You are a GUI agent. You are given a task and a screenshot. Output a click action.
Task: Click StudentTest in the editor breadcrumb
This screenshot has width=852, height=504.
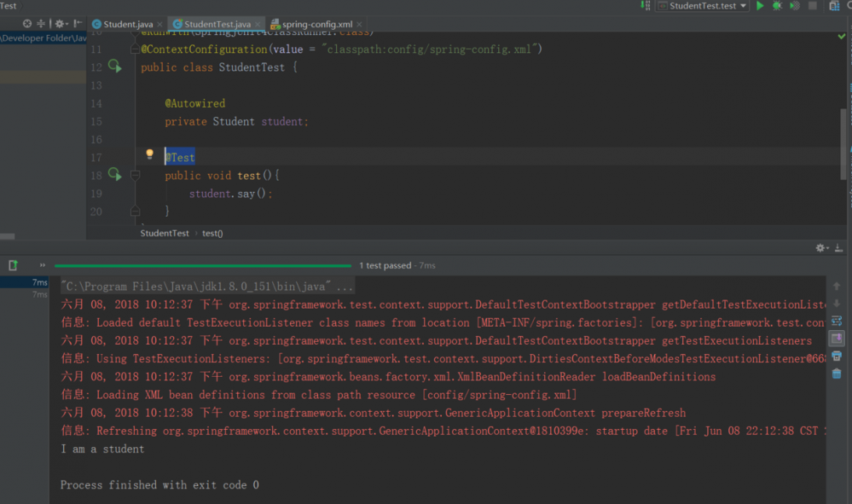tap(165, 233)
